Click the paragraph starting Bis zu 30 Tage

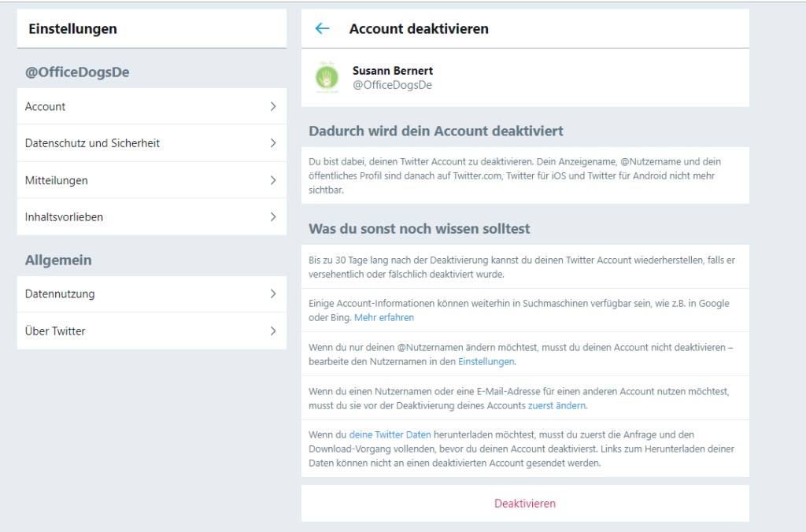point(522,268)
